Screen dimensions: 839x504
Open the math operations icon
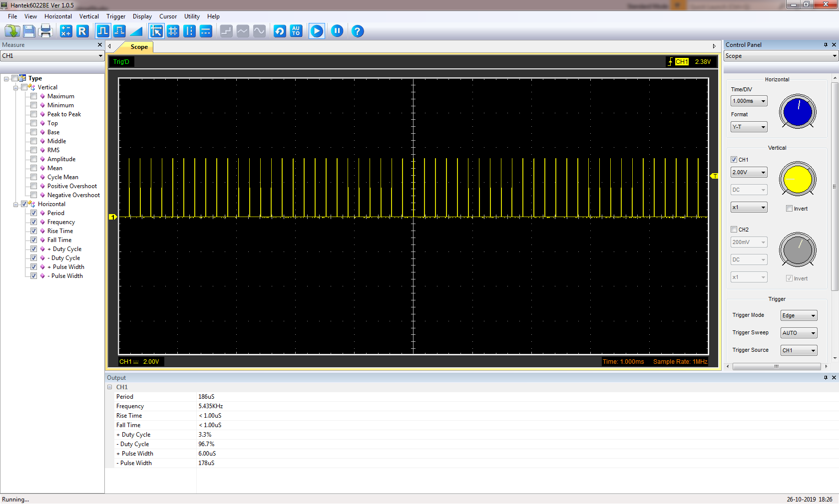[66, 31]
